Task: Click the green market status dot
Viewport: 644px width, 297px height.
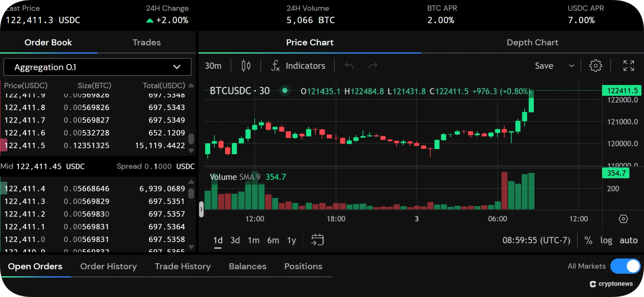Action: click(285, 91)
